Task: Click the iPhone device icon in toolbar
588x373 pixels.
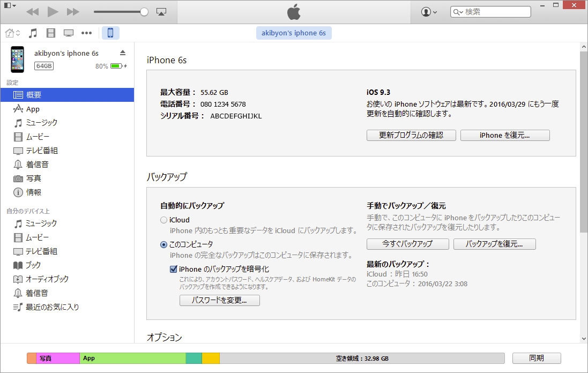Action: coord(110,33)
